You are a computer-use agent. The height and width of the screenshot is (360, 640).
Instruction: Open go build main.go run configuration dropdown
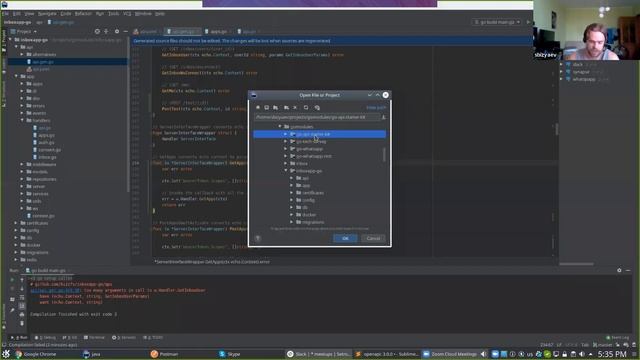click(497, 22)
